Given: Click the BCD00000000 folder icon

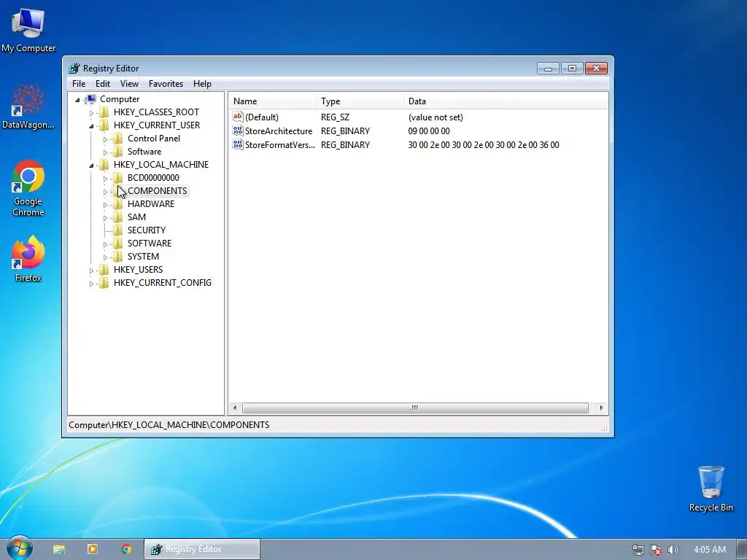Looking at the screenshot, I should (x=117, y=178).
